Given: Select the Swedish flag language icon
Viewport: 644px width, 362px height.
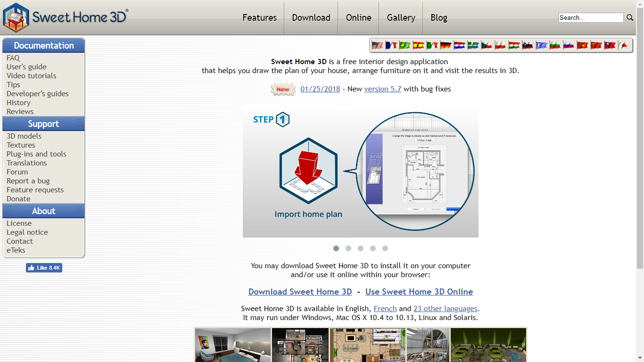Looking at the screenshot, I should pos(473,46).
